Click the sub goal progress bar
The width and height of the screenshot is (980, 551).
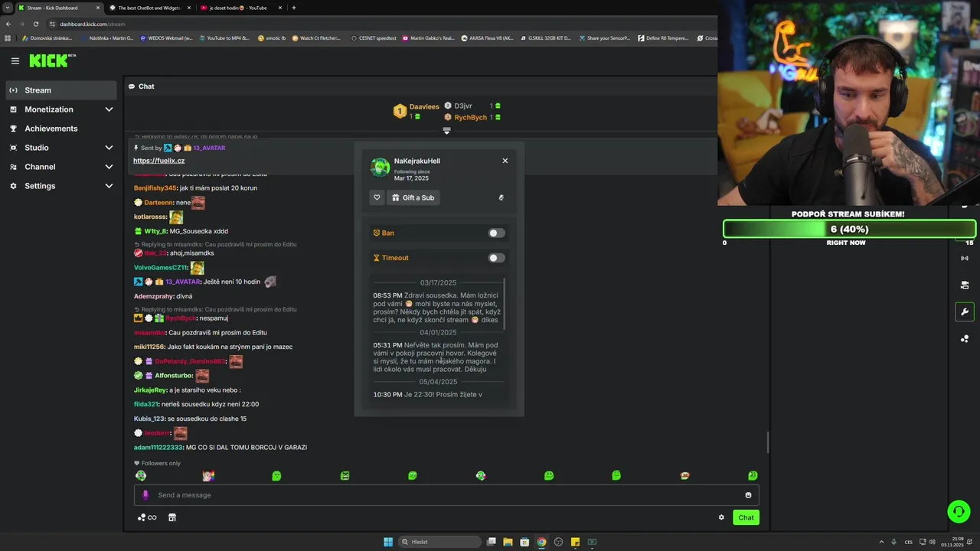pos(849,229)
